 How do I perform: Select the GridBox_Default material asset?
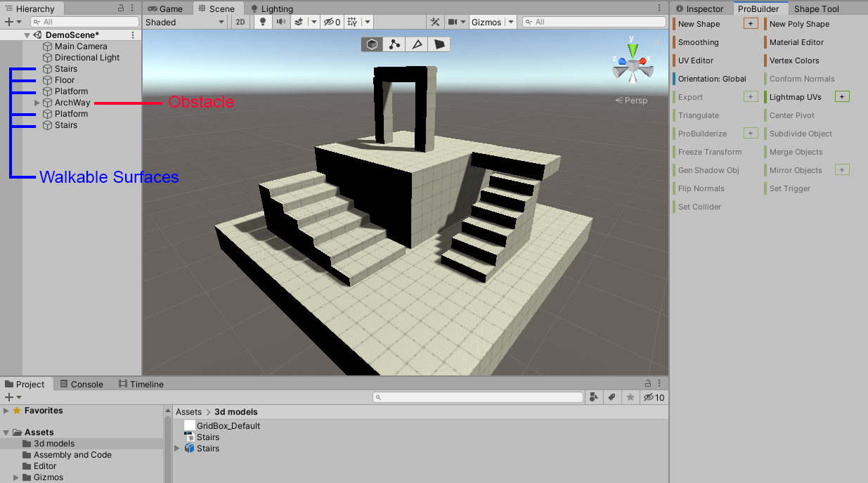[228, 425]
